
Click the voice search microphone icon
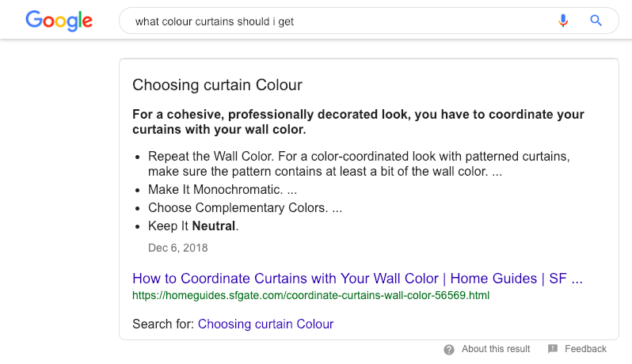tap(563, 21)
